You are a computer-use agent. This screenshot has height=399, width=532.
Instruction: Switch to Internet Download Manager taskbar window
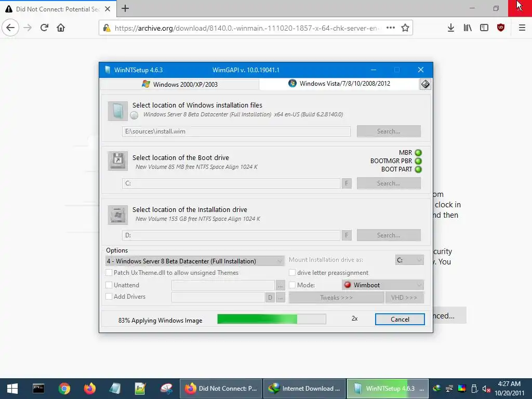(304, 389)
